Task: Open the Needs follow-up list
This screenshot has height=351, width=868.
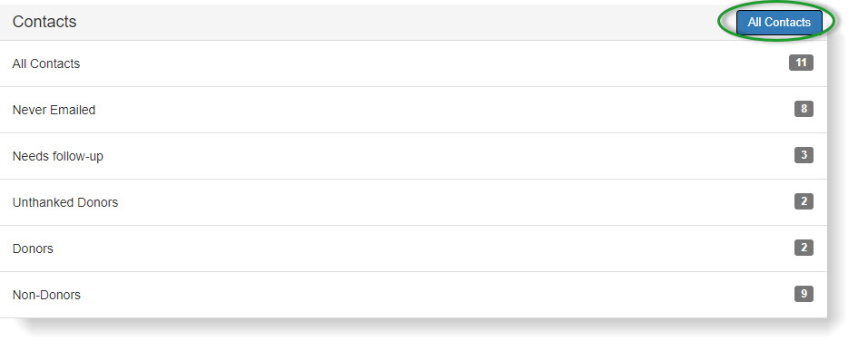Action: [x=413, y=156]
